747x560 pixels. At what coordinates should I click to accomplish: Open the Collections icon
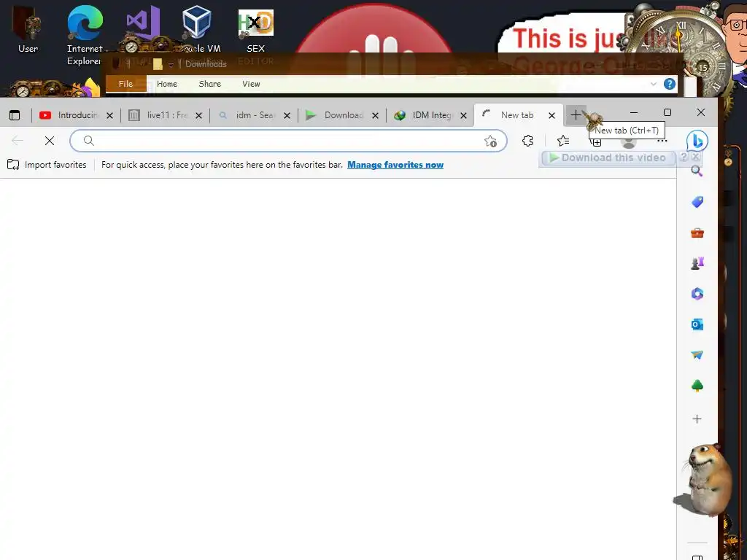point(596,141)
